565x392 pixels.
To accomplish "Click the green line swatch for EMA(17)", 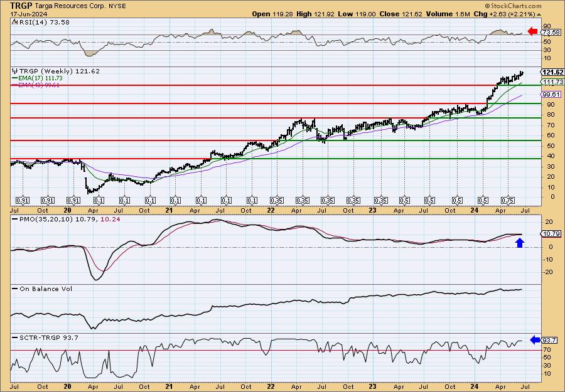I will [15, 78].
